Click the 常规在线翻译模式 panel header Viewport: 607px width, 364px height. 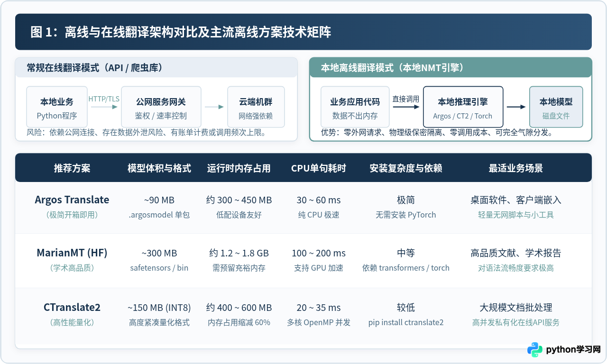point(156,67)
